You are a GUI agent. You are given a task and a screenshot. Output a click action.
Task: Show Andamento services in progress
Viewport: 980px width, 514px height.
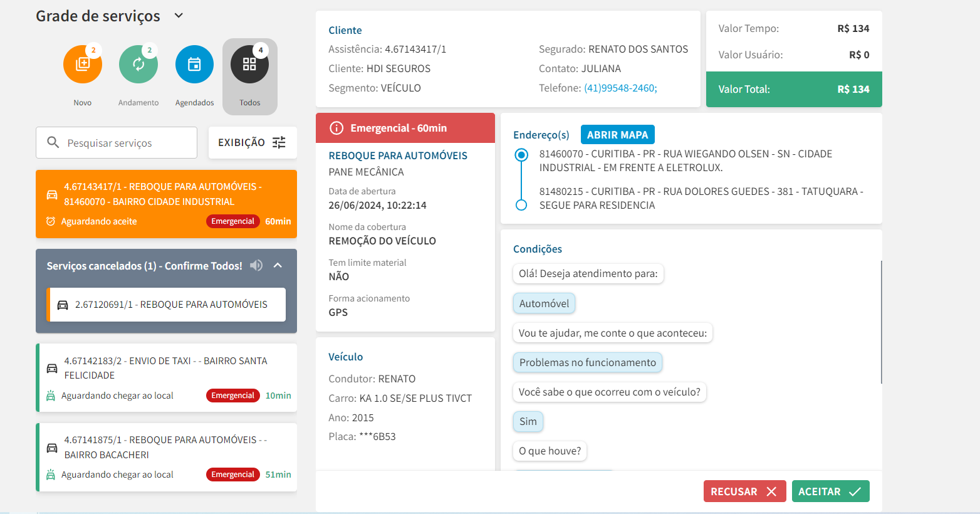tap(138, 65)
